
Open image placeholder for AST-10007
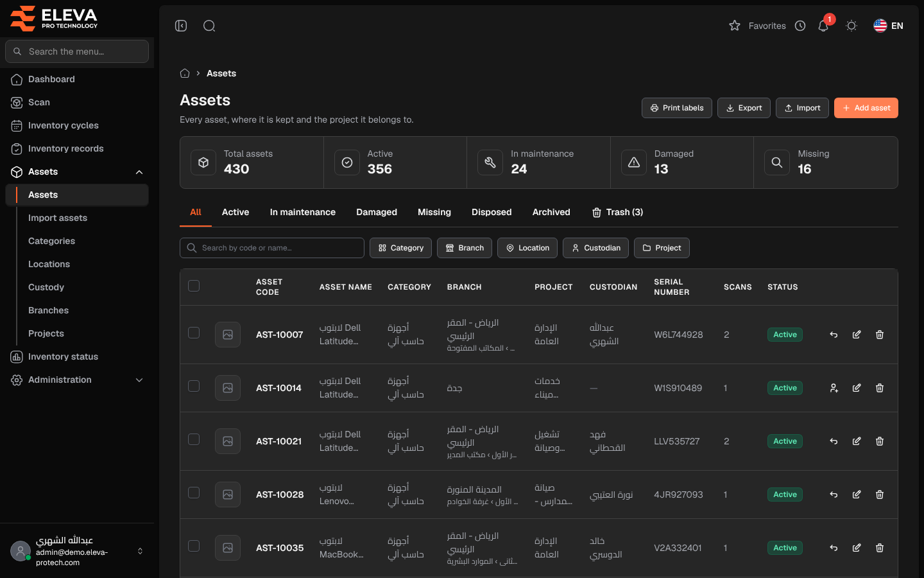[x=228, y=335]
